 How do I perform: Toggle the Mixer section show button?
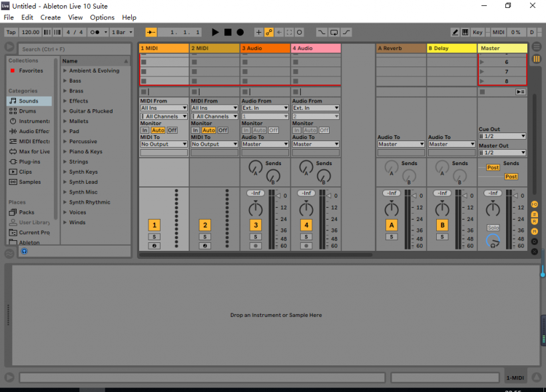pos(534,231)
